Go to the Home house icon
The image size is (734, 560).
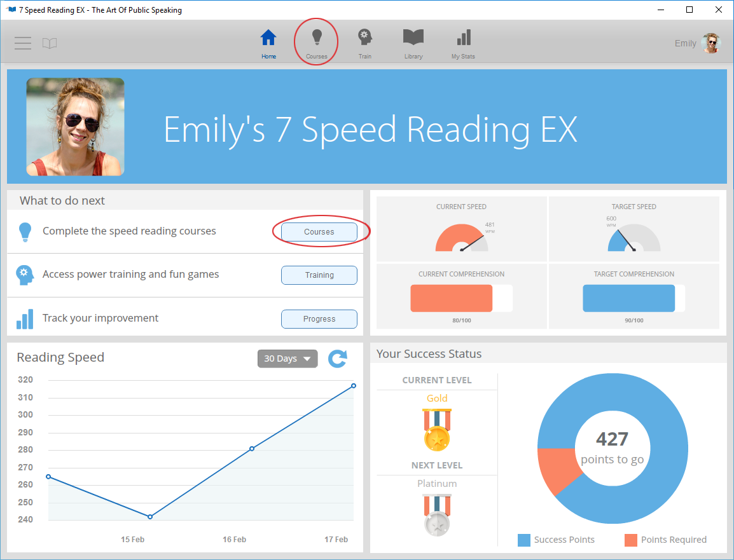[x=268, y=38]
